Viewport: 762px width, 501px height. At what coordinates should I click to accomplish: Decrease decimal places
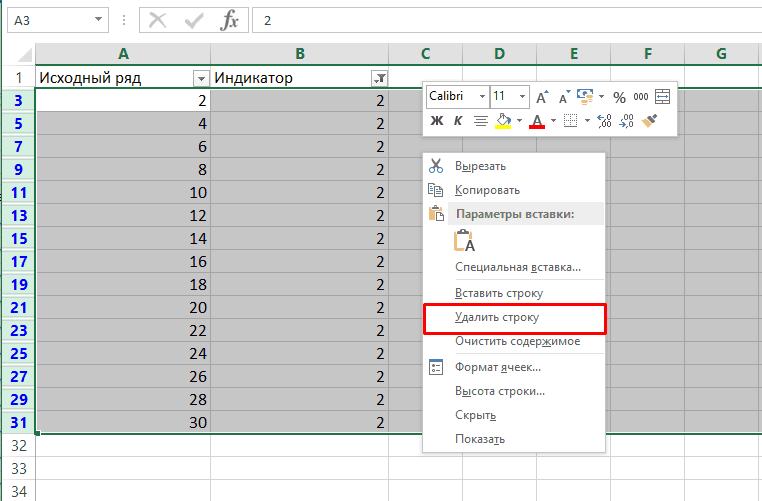(x=626, y=121)
